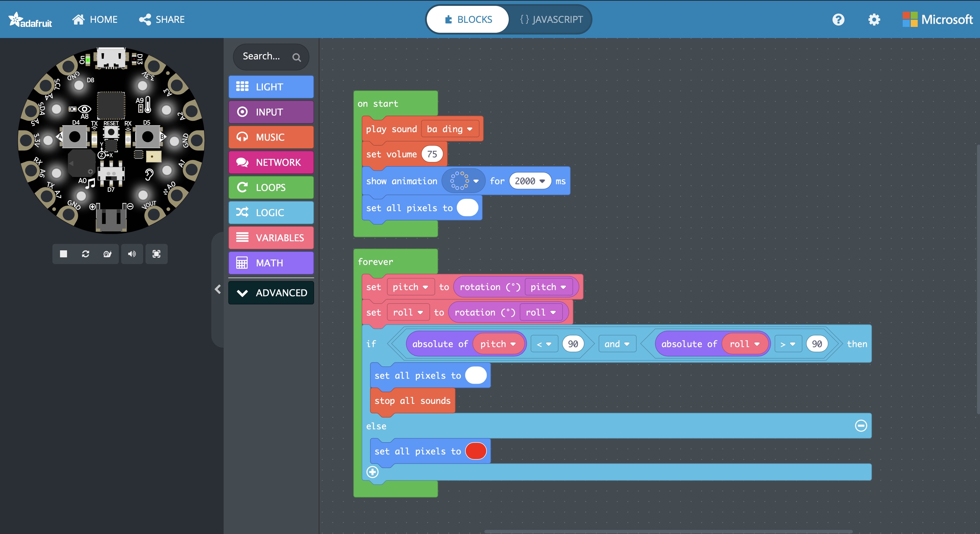Click the Adafruit logo
The height and width of the screenshot is (534, 980).
30,20
